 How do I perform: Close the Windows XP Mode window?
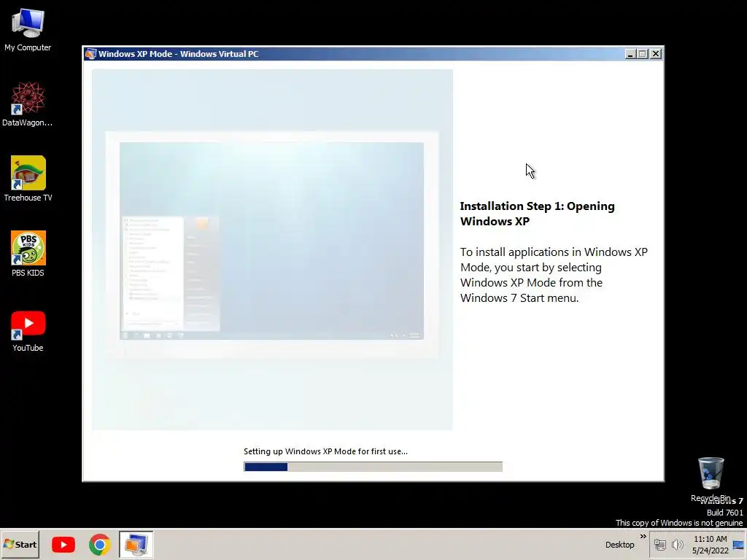point(656,54)
